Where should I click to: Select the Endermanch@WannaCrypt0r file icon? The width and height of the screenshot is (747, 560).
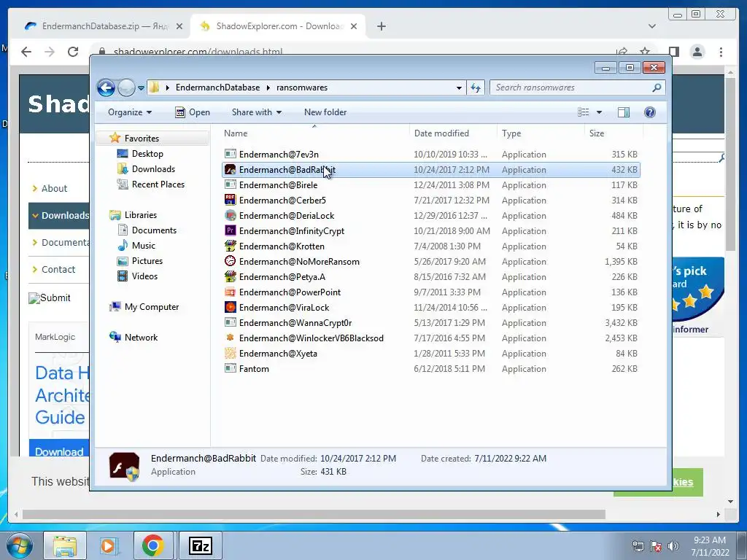point(230,322)
